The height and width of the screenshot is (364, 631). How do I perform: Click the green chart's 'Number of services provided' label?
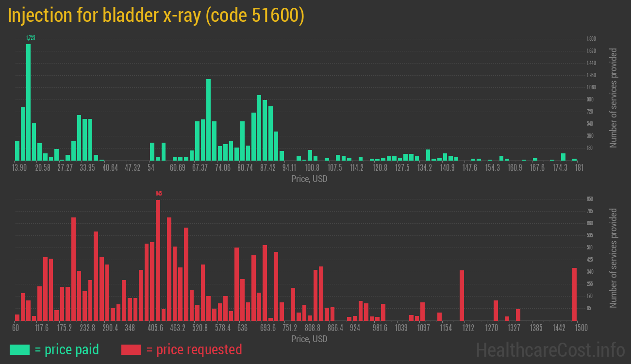point(614,98)
